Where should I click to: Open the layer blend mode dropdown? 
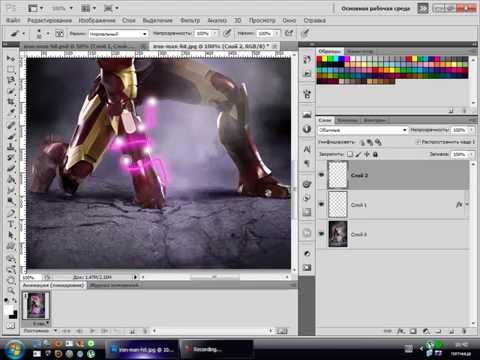tap(363, 130)
